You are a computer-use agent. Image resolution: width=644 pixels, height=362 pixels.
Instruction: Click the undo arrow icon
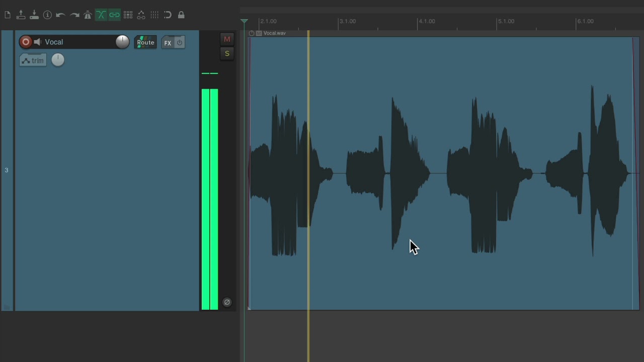[x=61, y=15]
